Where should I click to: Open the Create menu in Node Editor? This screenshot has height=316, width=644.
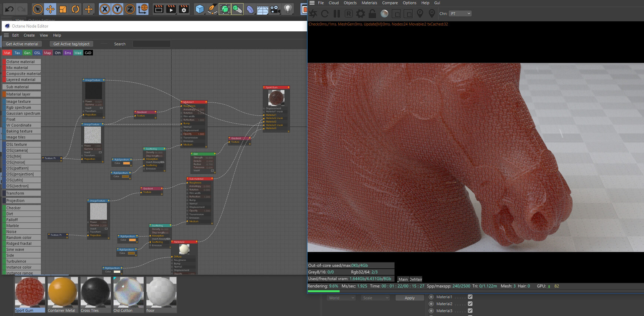29,35
